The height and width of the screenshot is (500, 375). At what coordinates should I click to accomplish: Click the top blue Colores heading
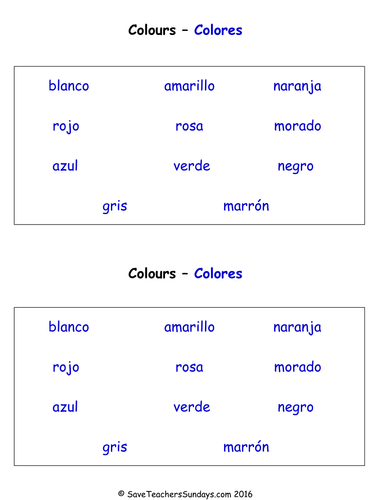point(218,30)
